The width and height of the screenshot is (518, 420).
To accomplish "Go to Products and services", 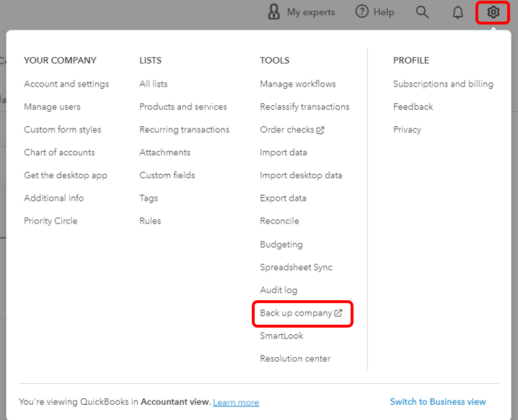I will 183,107.
